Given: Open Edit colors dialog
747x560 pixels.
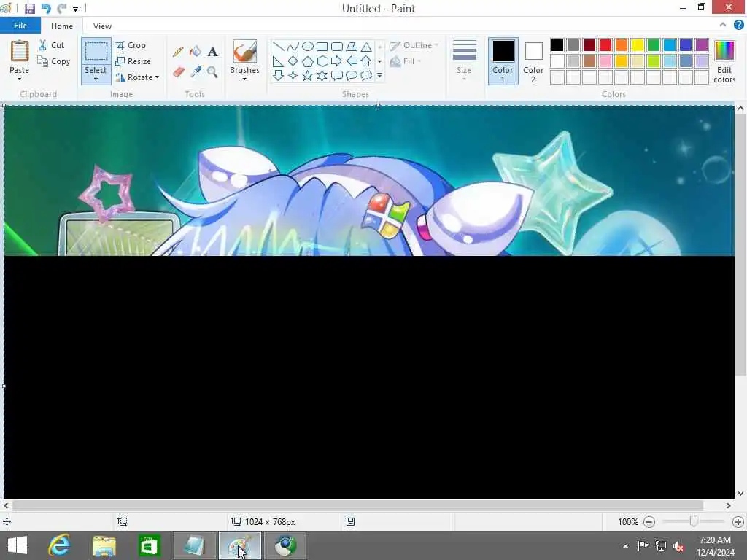Looking at the screenshot, I should 724,62.
